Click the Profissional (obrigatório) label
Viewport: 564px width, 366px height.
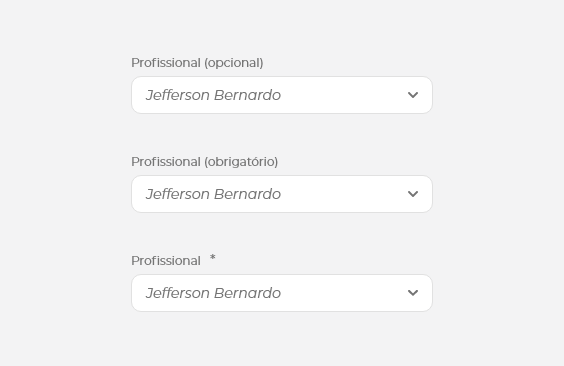coord(205,162)
